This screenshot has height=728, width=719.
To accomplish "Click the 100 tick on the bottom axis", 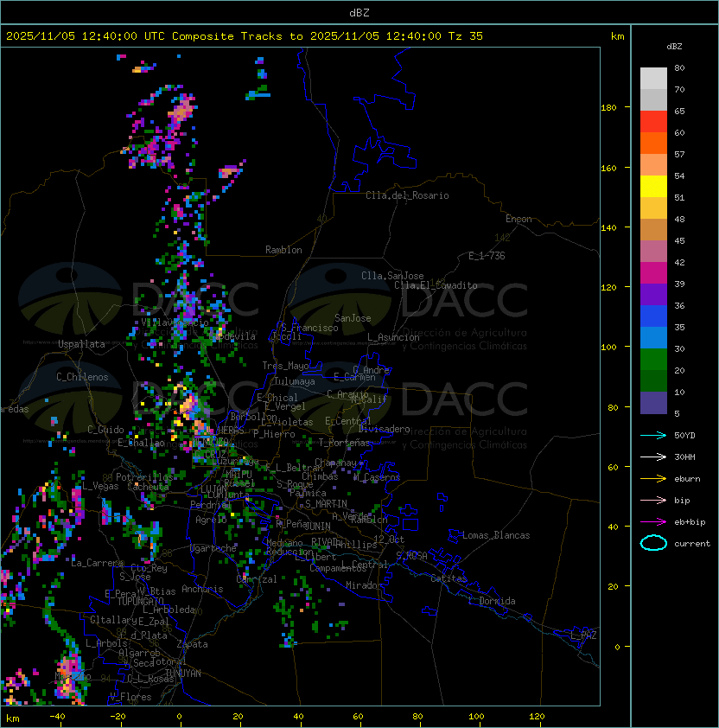I will click(x=476, y=717).
